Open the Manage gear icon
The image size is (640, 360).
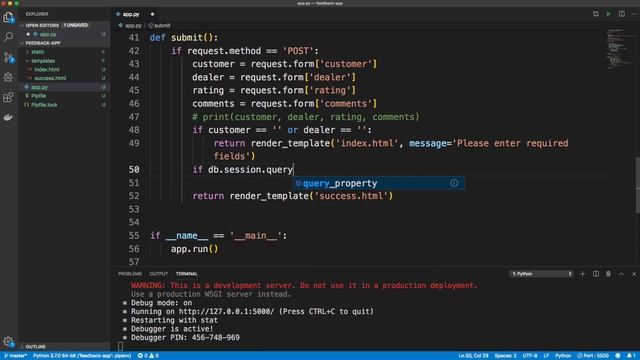click(8, 341)
